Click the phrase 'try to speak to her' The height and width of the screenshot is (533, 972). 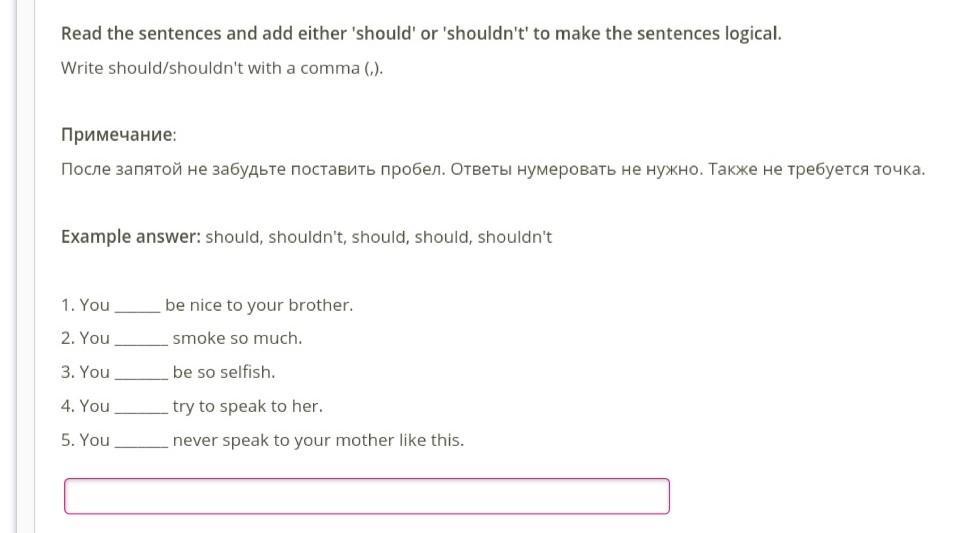point(247,406)
